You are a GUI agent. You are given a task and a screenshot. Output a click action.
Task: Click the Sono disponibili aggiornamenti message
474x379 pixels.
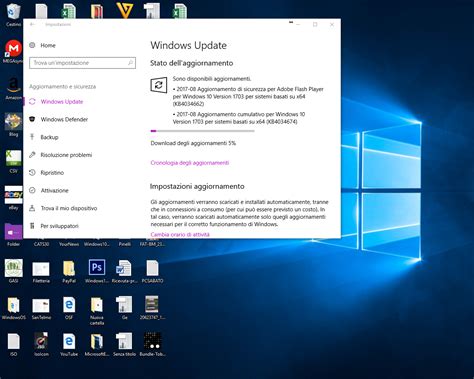click(x=212, y=79)
